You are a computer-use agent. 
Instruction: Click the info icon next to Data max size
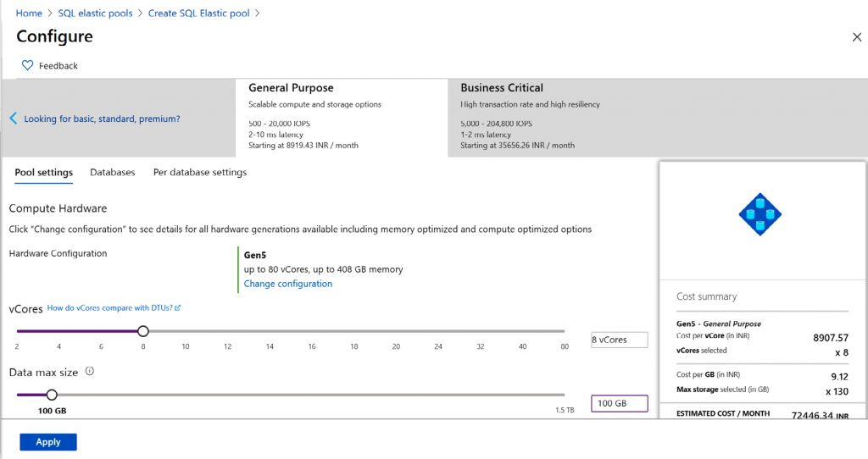point(90,371)
